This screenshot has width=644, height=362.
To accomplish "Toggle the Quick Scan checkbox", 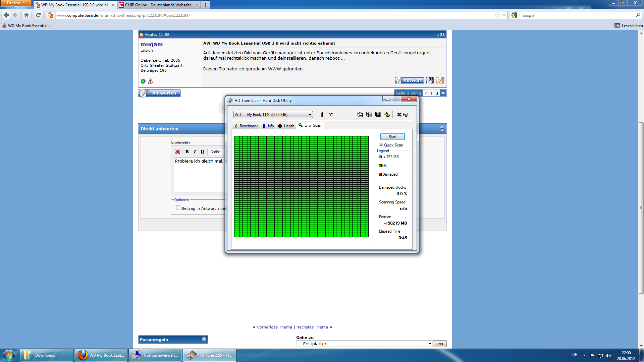I will coord(381,145).
